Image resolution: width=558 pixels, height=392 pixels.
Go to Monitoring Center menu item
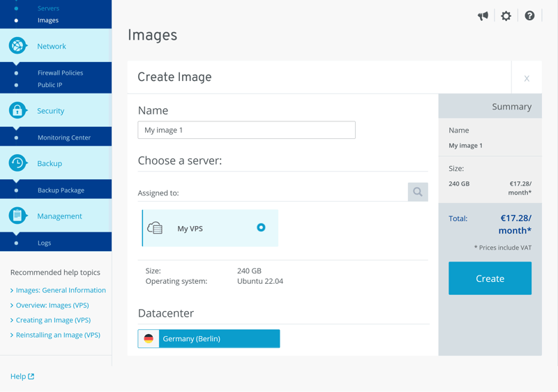[64, 137]
